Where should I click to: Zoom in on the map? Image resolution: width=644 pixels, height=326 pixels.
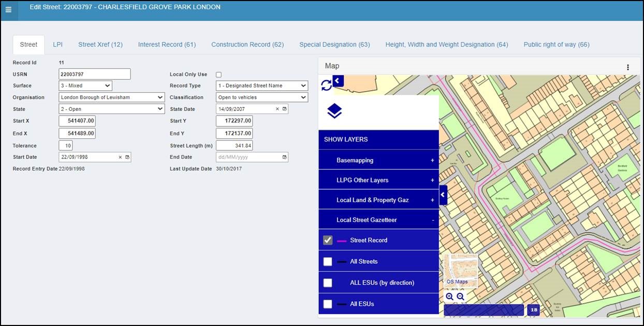pos(449,296)
